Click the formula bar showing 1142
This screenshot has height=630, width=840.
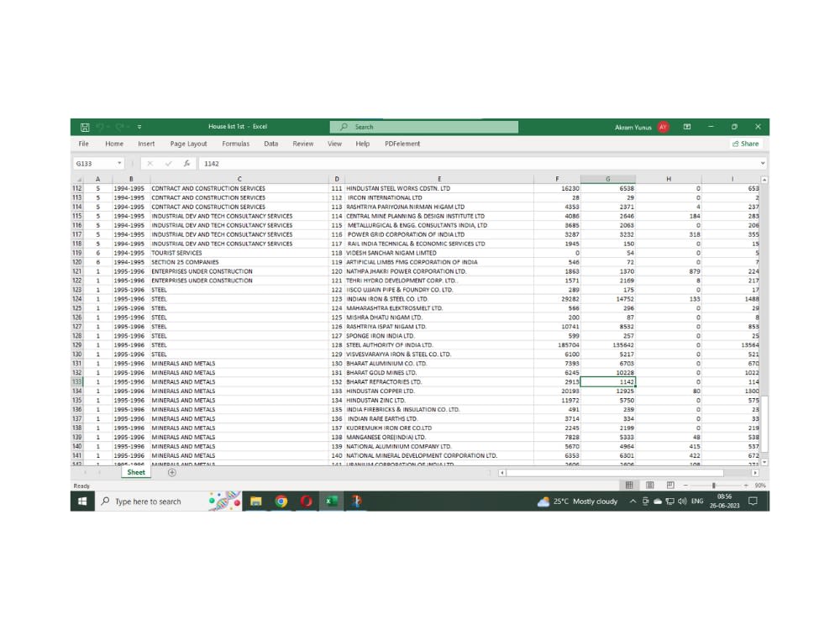pyautogui.click(x=479, y=164)
